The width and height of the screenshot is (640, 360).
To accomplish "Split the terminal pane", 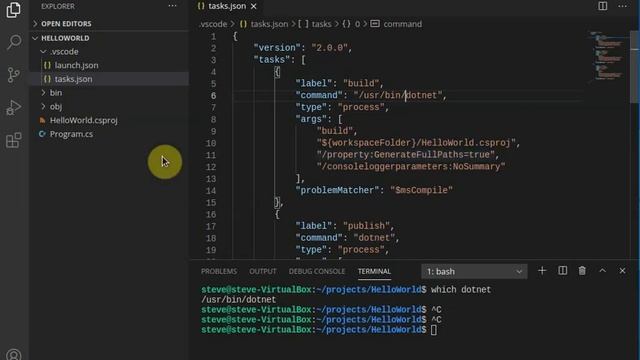I will tap(562, 271).
